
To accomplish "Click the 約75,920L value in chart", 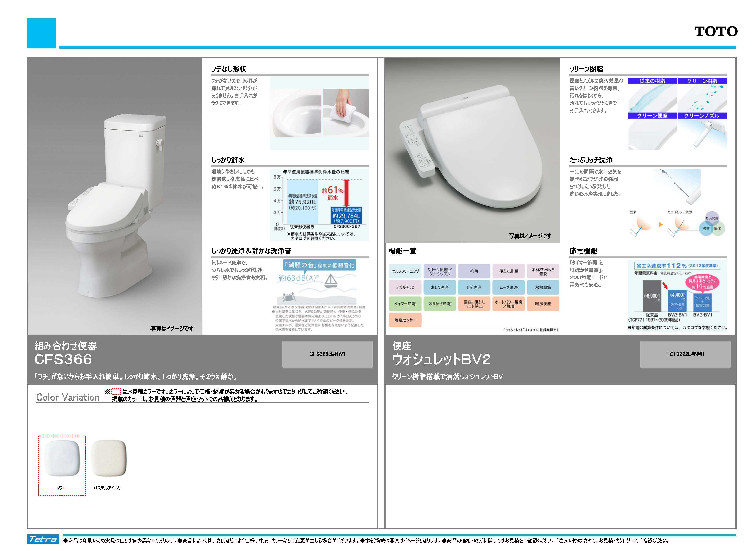I will pyautogui.click(x=303, y=202).
